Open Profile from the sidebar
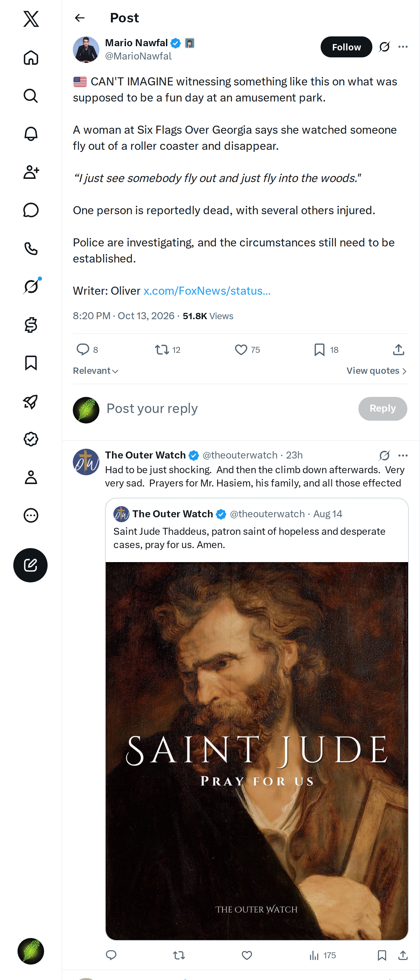Viewport: 420px width, 980px height. click(31, 477)
